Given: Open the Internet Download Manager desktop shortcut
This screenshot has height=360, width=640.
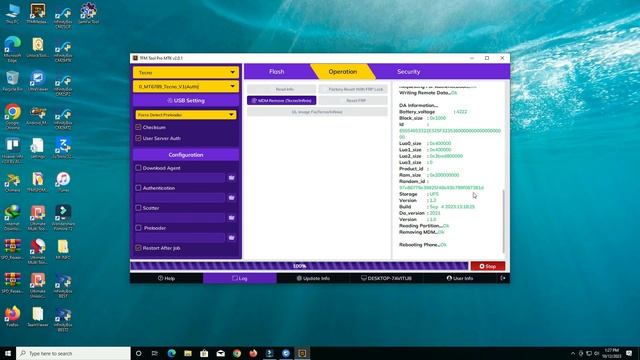Looking at the screenshot, I should (x=12, y=218).
